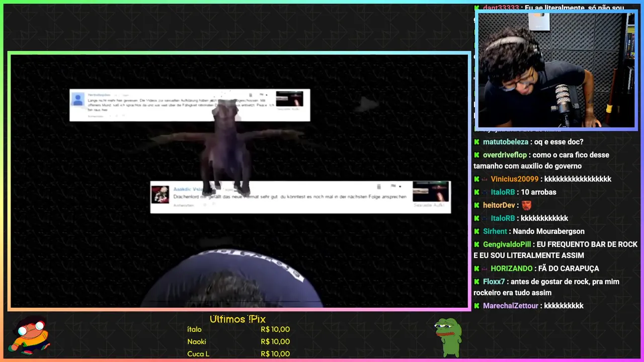
Task: Open the matutobeleza username in chat
Action: tap(506, 142)
